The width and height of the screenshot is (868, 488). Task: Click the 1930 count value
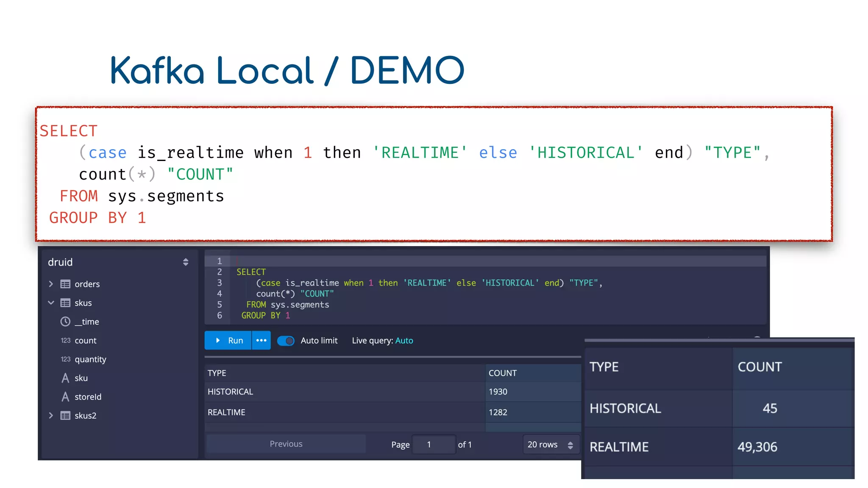[498, 391]
